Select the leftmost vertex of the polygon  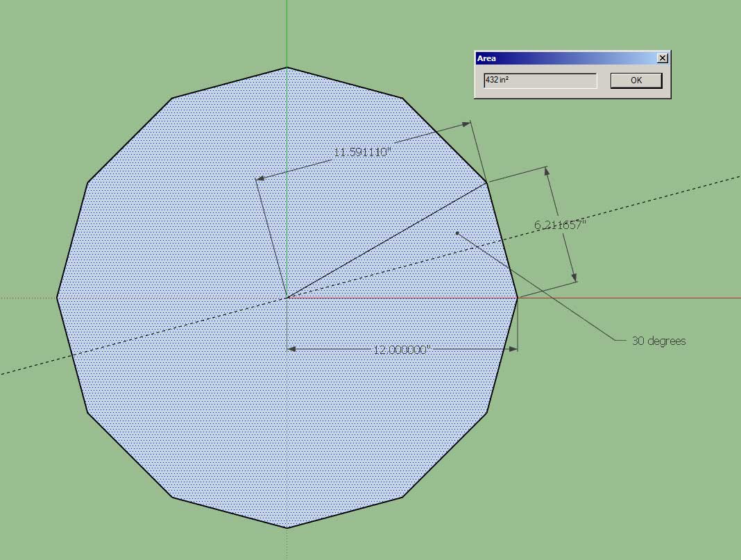tap(57, 298)
